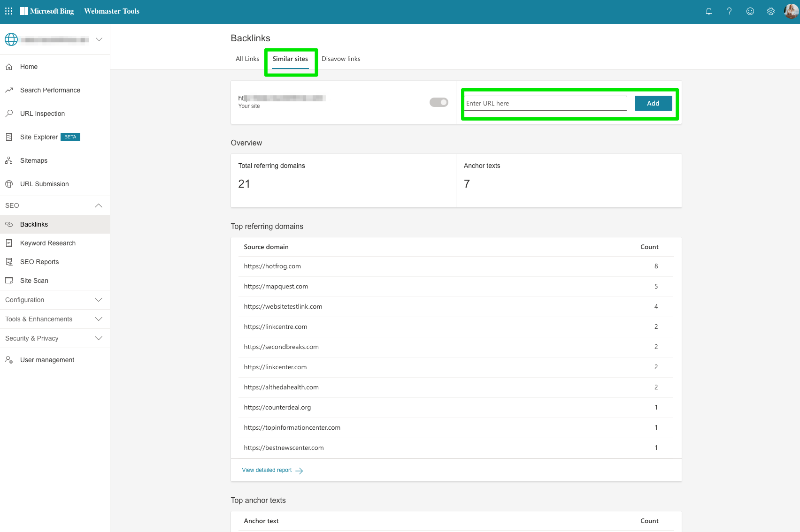The height and width of the screenshot is (532, 800).
Task: Open settings gear
Action: pyautogui.click(x=770, y=11)
